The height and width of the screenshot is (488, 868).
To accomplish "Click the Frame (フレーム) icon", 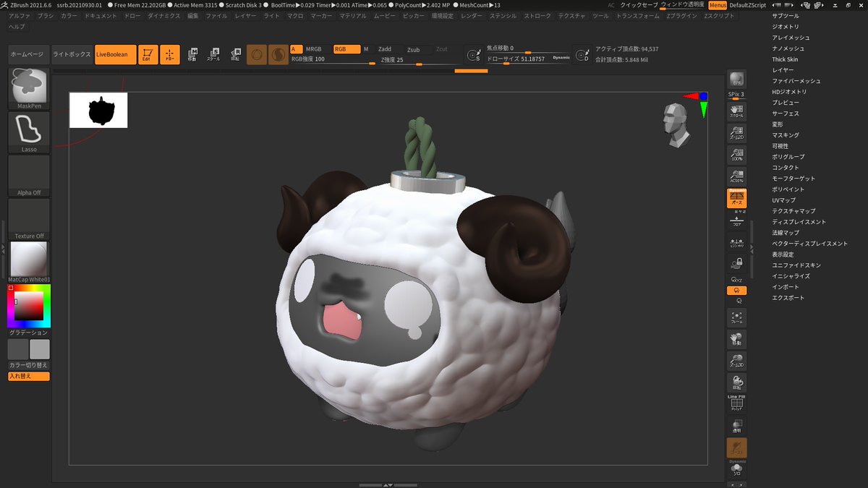I will pyautogui.click(x=736, y=317).
